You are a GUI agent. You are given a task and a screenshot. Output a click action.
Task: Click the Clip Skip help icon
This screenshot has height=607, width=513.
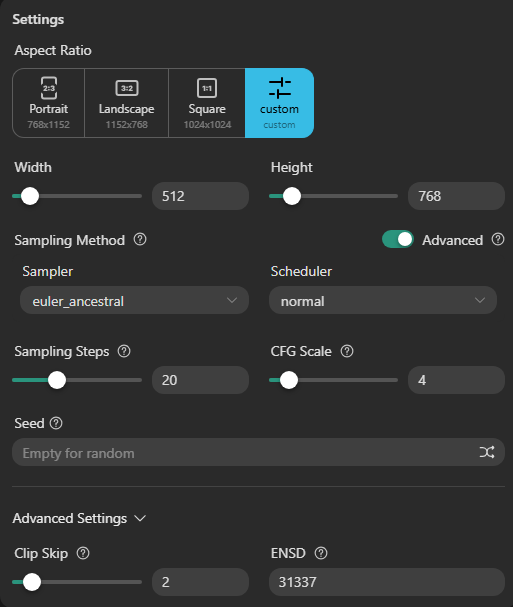tap(83, 553)
